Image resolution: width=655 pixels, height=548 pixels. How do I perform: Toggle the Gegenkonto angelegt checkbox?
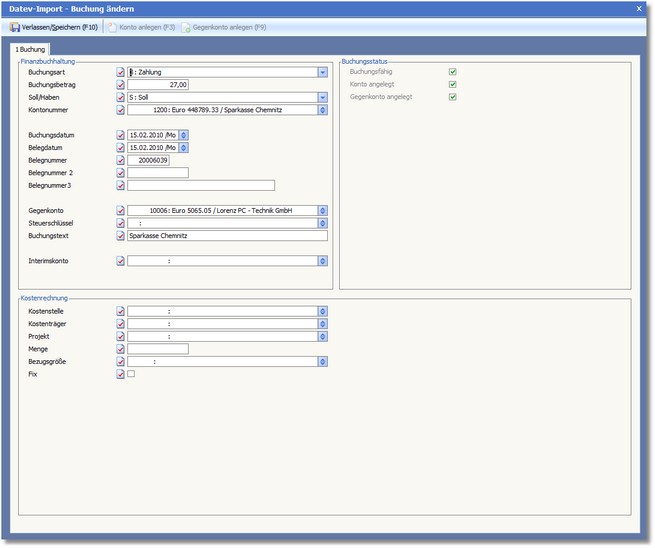pos(453,97)
